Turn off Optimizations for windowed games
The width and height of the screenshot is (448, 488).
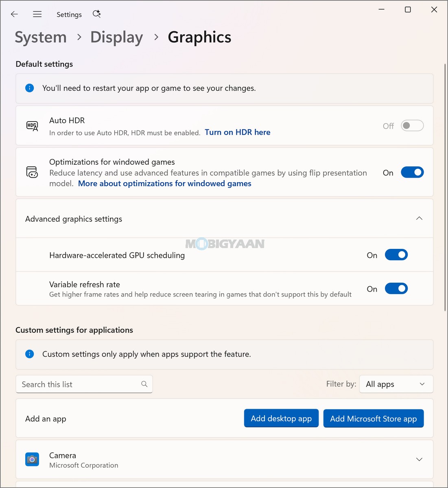[412, 172]
